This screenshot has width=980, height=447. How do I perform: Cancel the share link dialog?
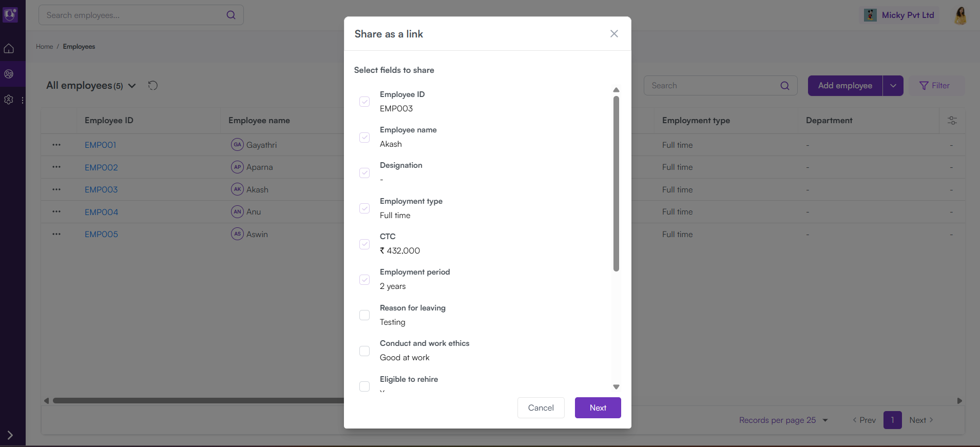(541, 408)
